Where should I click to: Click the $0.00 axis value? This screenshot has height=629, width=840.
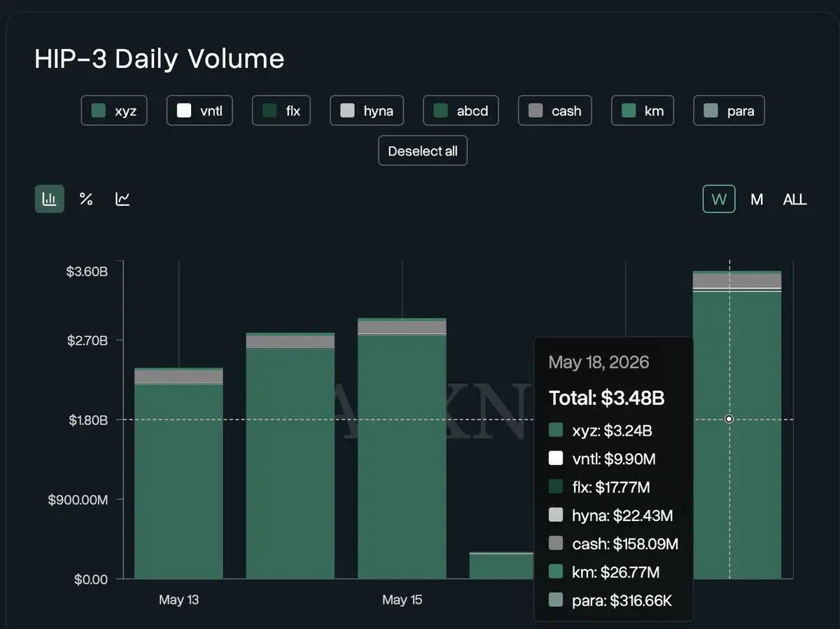(x=90, y=579)
